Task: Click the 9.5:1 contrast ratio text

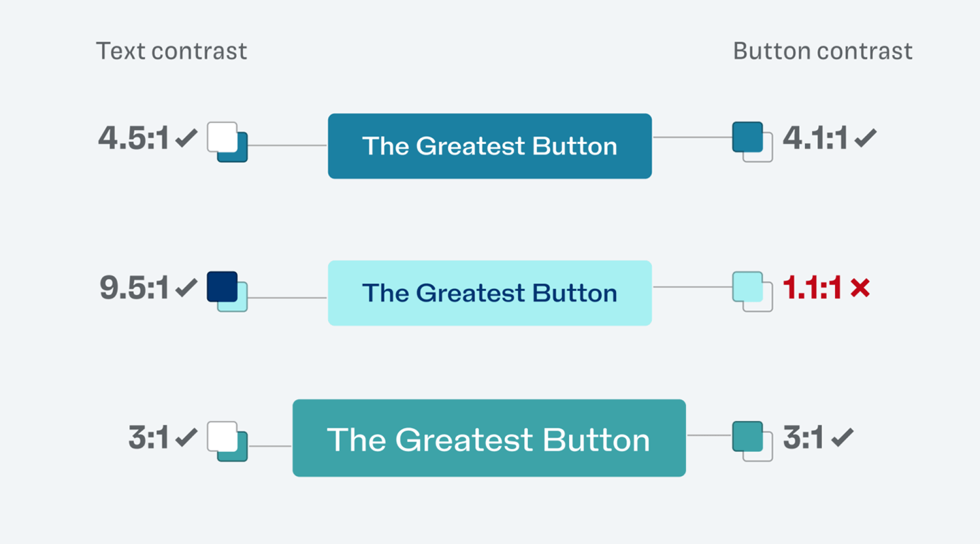Action: [134, 288]
